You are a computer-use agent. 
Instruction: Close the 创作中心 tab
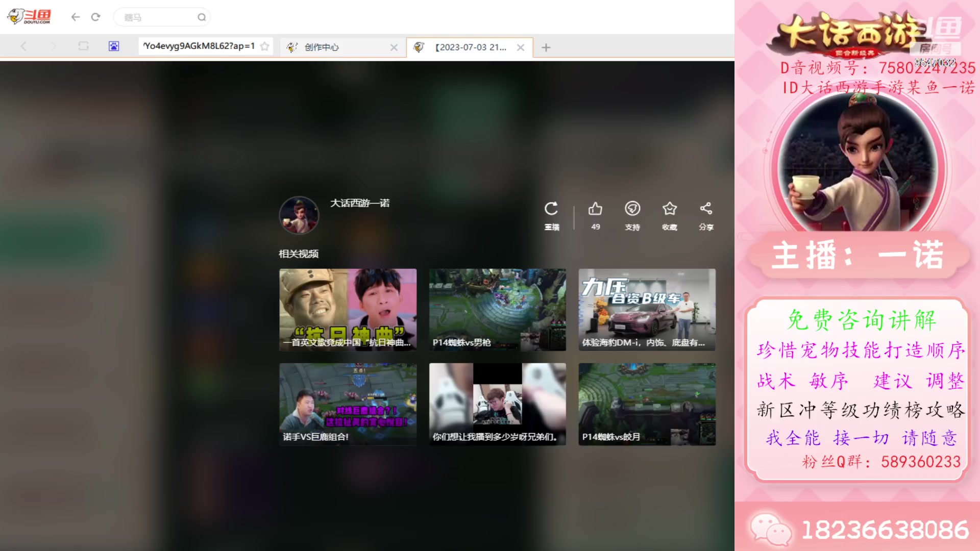pos(394,47)
